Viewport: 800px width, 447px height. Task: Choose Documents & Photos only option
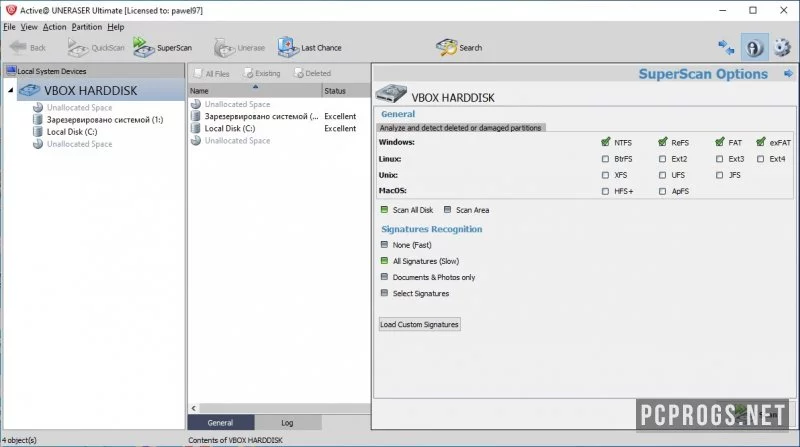(x=385, y=277)
